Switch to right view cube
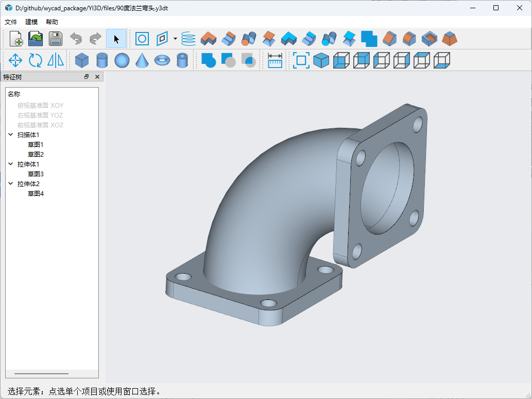This screenshot has width=532, height=399. (401, 60)
